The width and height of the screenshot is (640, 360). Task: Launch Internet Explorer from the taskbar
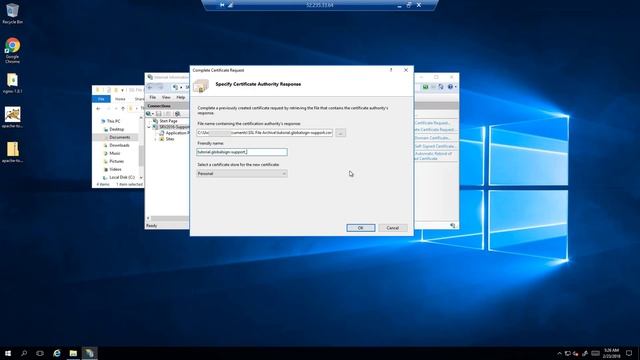pos(57,353)
